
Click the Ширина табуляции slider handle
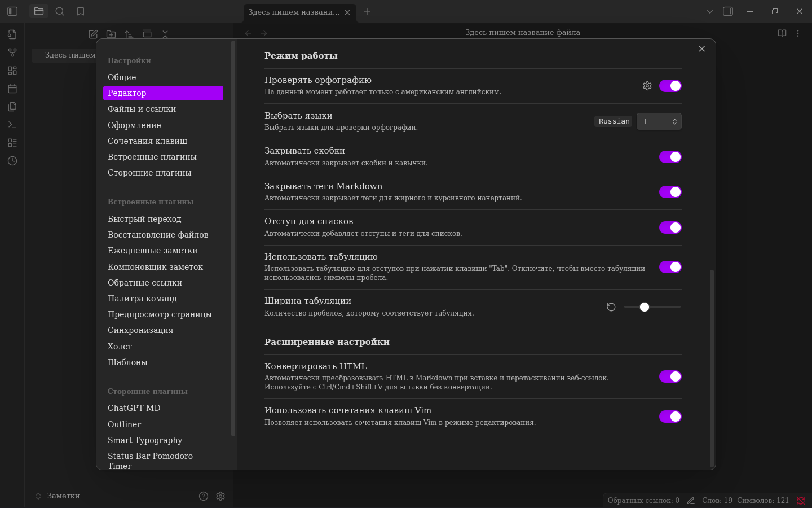tap(645, 307)
